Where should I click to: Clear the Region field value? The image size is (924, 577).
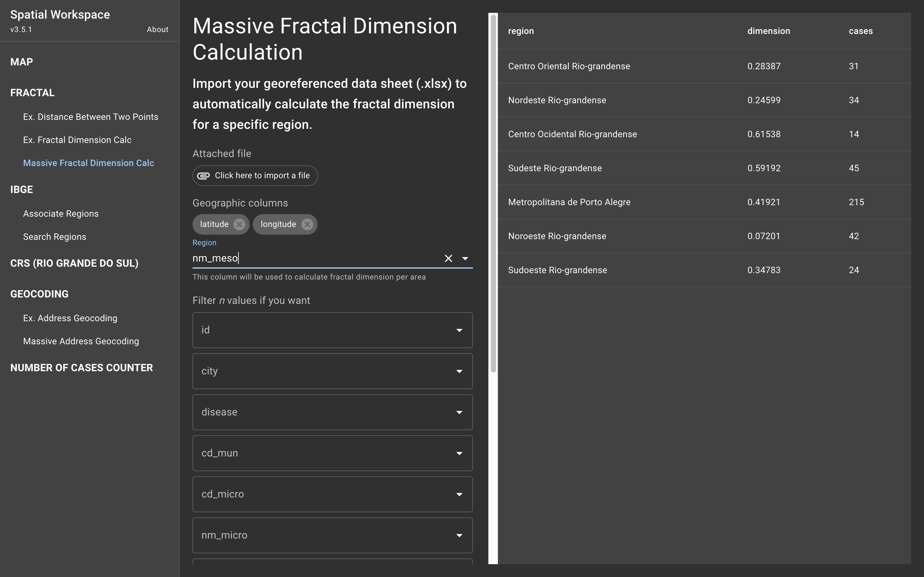448,258
